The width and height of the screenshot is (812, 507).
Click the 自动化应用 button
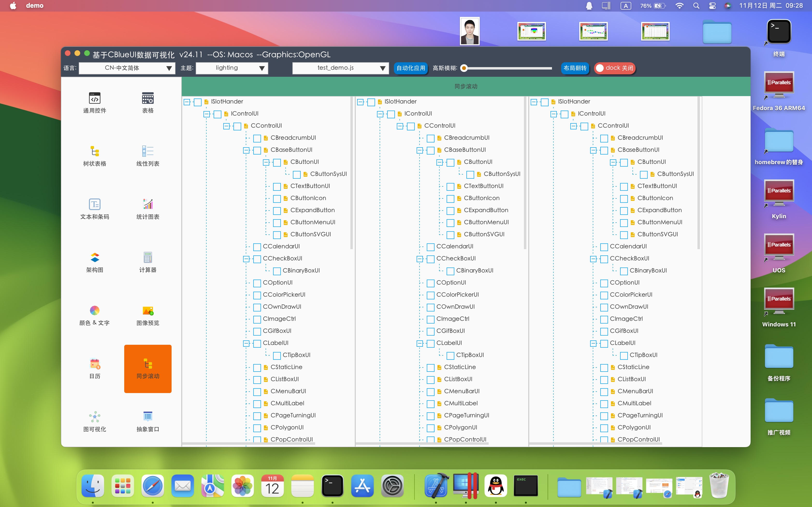tap(410, 68)
